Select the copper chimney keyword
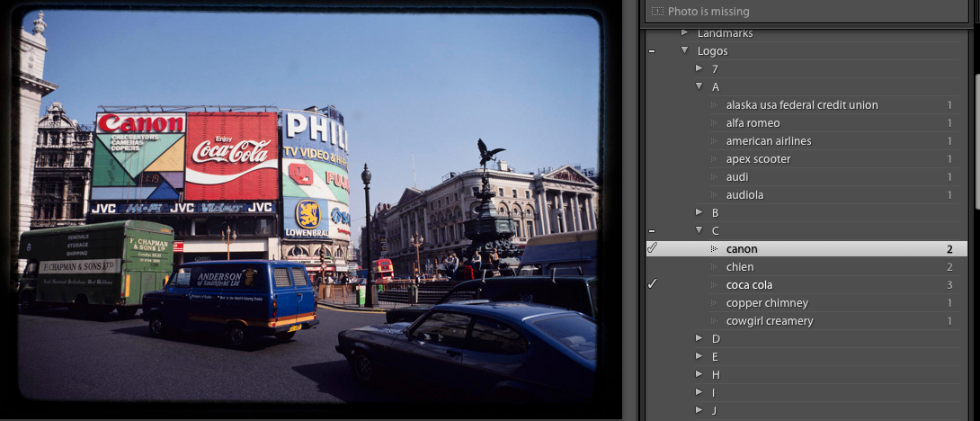Image resolution: width=980 pixels, height=421 pixels. [x=767, y=303]
